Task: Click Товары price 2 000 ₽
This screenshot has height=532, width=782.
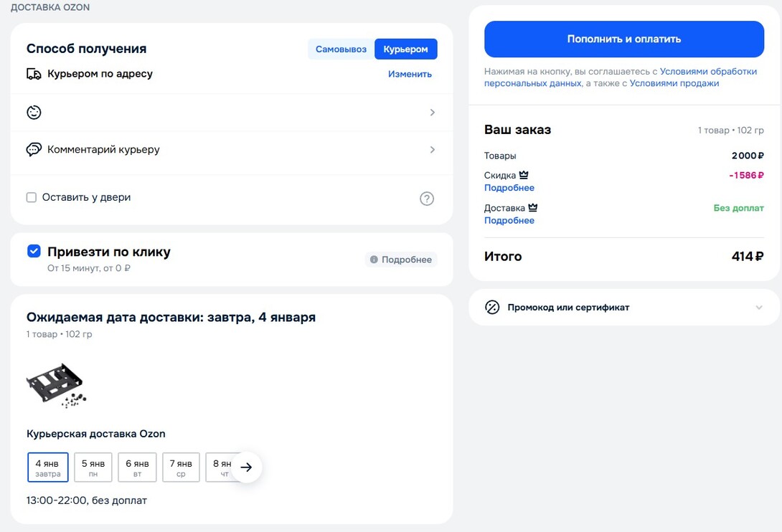Action: [x=748, y=156]
